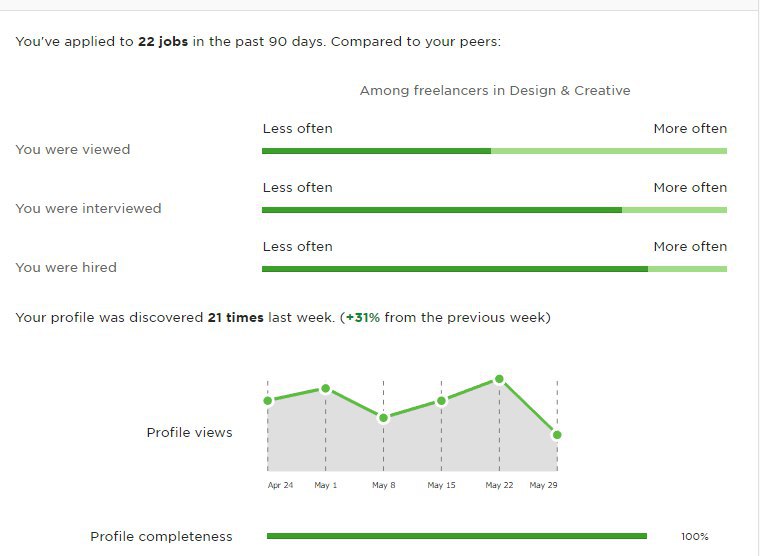Click the 'You were hired' label
Image resolution: width=760 pixels, height=556 pixels.
coord(66,268)
